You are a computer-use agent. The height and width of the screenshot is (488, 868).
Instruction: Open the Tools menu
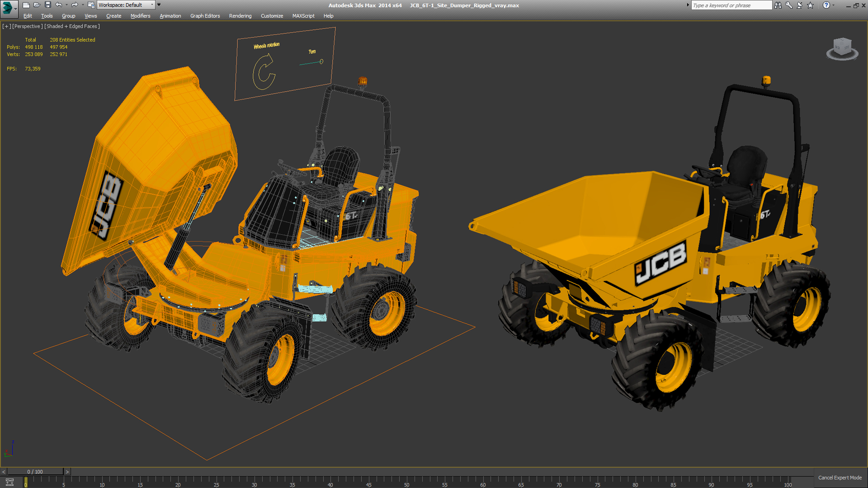coord(47,16)
